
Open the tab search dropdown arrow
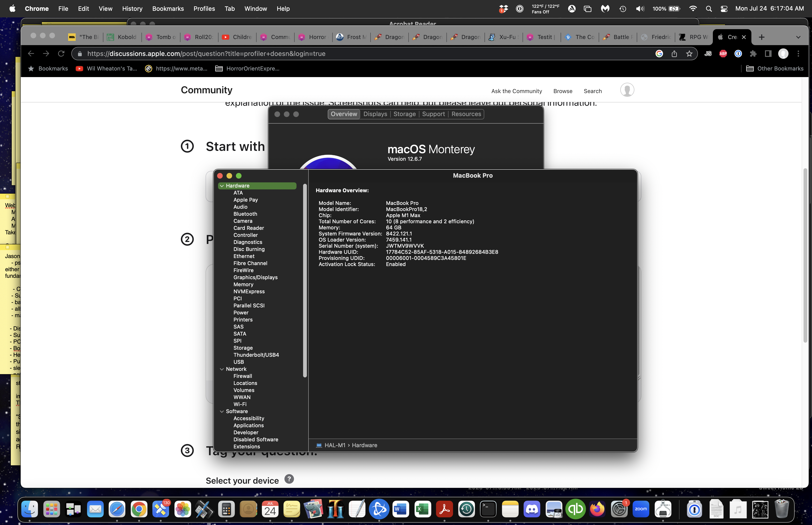[x=798, y=37]
